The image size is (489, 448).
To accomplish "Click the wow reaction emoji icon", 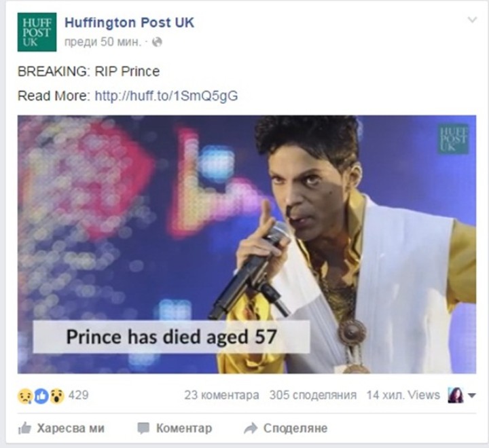I will 56,395.
